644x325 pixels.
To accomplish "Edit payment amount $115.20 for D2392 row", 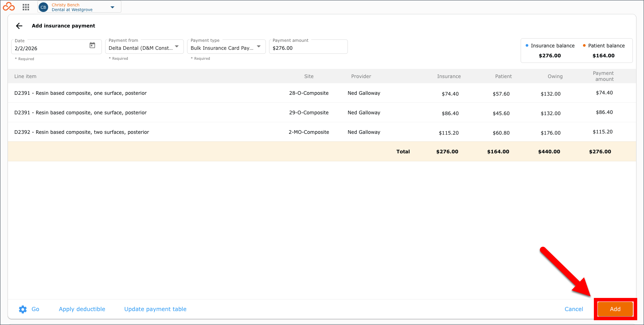I will [603, 132].
